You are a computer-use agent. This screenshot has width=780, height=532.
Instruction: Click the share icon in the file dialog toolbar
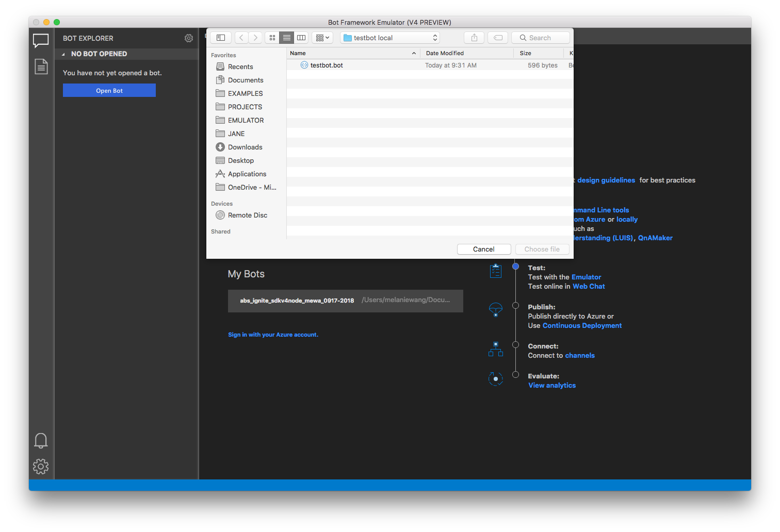(x=474, y=37)
